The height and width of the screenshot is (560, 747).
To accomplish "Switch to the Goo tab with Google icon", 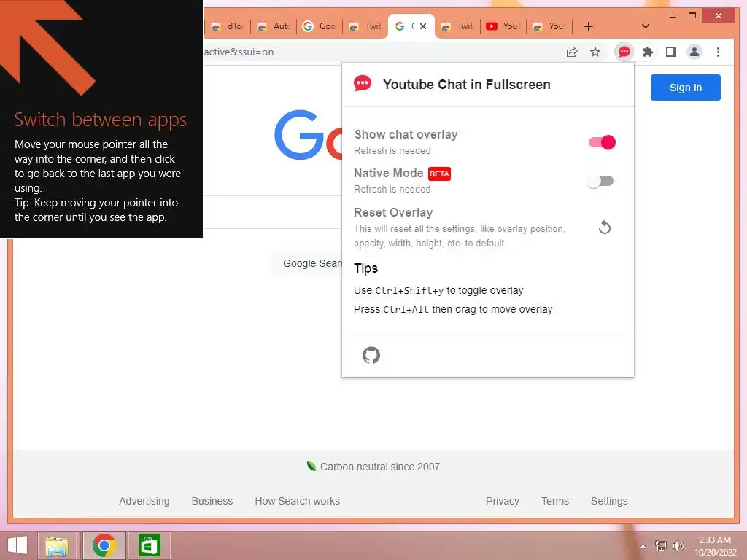I will coord(320,26).
